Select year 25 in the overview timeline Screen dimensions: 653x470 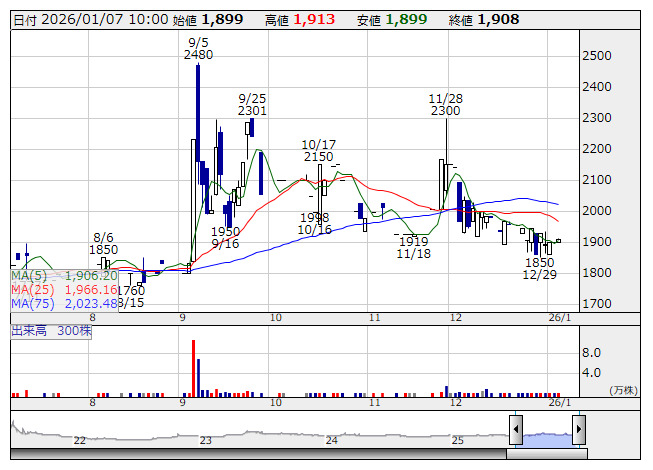tap(457, 440)
